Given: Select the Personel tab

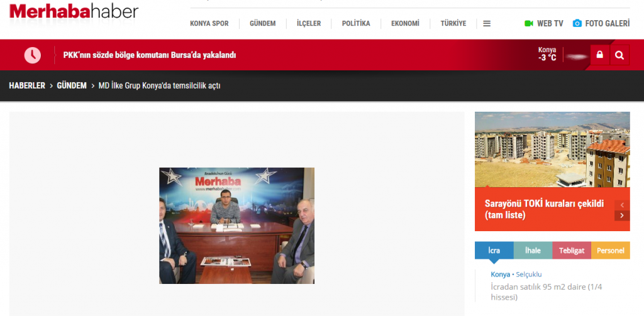Looking at the screenshot, I should coord(610,251).
